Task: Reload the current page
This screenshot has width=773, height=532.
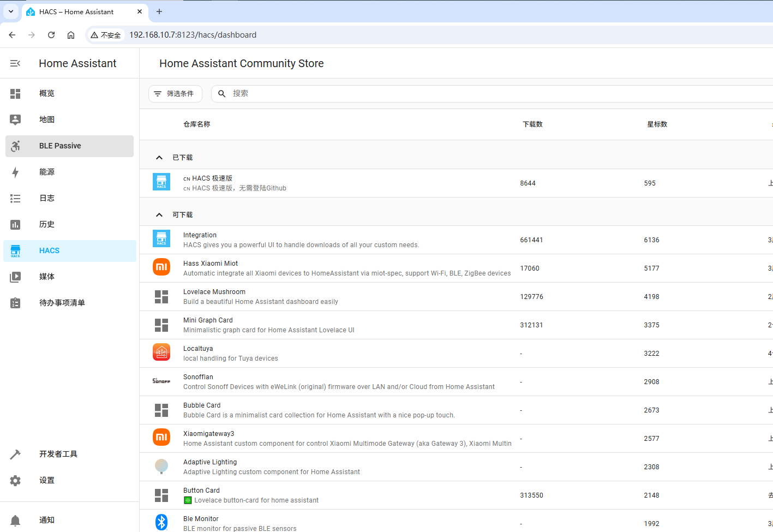Action: point(51,35)
